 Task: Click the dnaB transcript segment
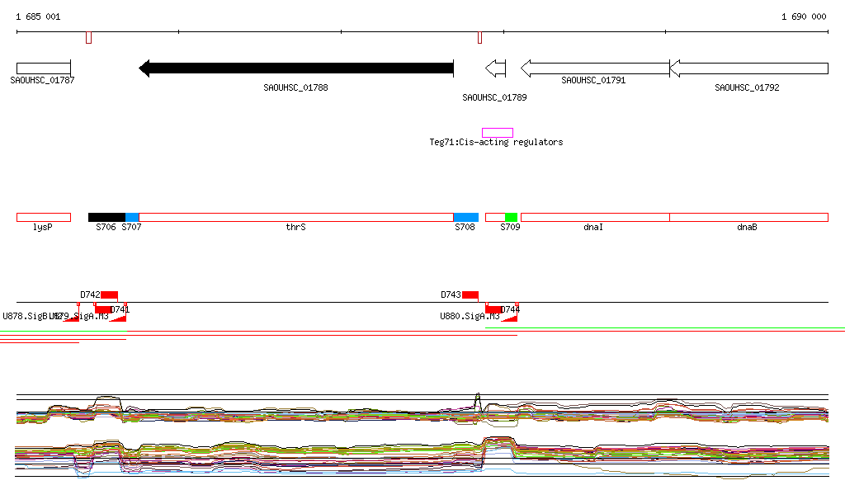tap(748, 217)
